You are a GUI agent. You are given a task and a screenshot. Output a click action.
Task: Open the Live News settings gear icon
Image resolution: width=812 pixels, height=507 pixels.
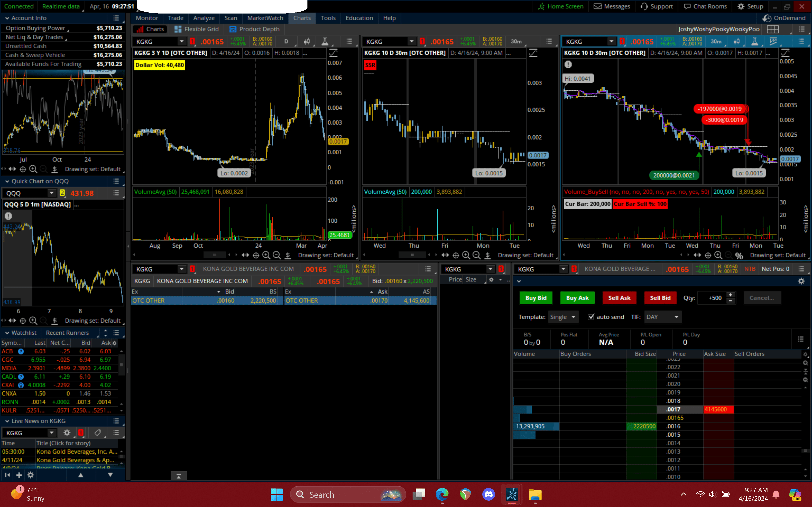67,433
